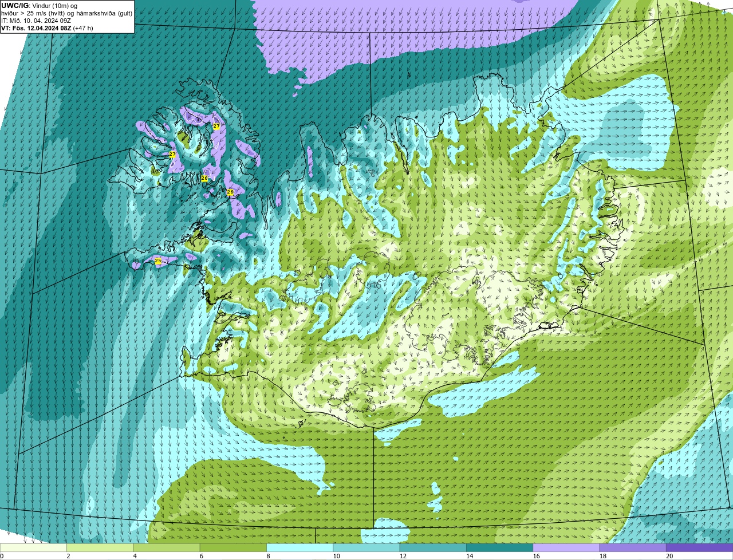Click the legend scale value '2'
Image resolution: width=733 pixels, height=560 pixels.
pyautogui.click(x=68, y=556)
